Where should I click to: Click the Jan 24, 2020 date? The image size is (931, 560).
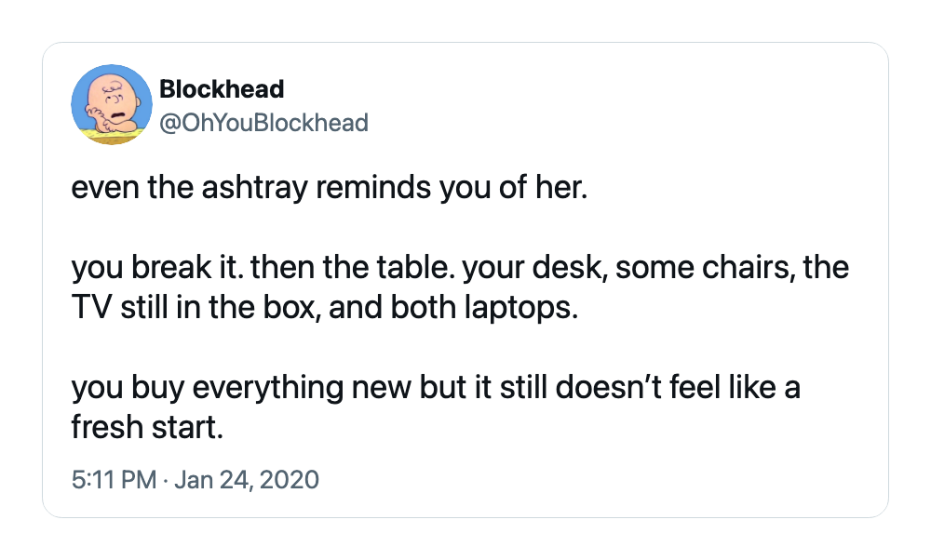click(247, 479)
